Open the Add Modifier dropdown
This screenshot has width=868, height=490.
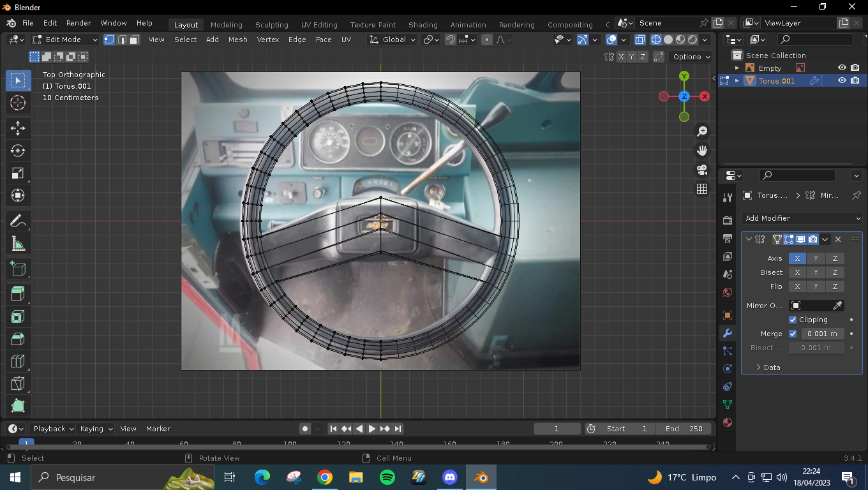tap(802, 218)
